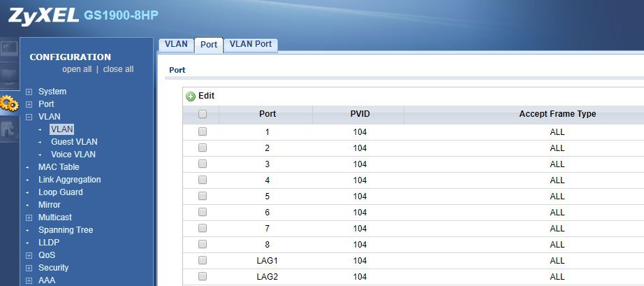Click the faded monitor icon at sidebar top
This screenshot has height=286, width=644.
[x=9, y=49]
